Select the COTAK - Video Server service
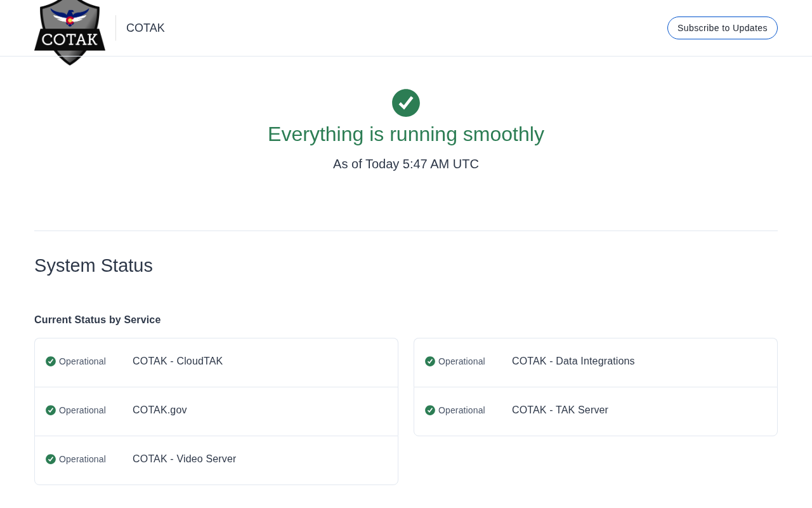812x508 pixels. point(184,459)
